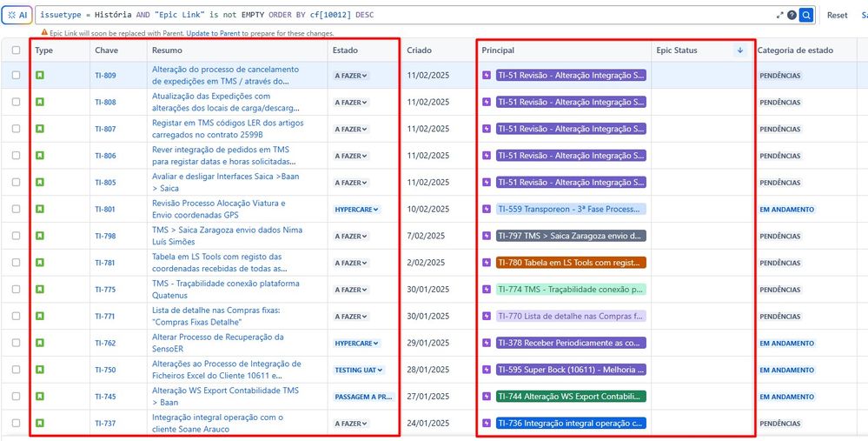Check the box for row TI-806
This screenshot has width=868, height=441.
click(16, 155)
